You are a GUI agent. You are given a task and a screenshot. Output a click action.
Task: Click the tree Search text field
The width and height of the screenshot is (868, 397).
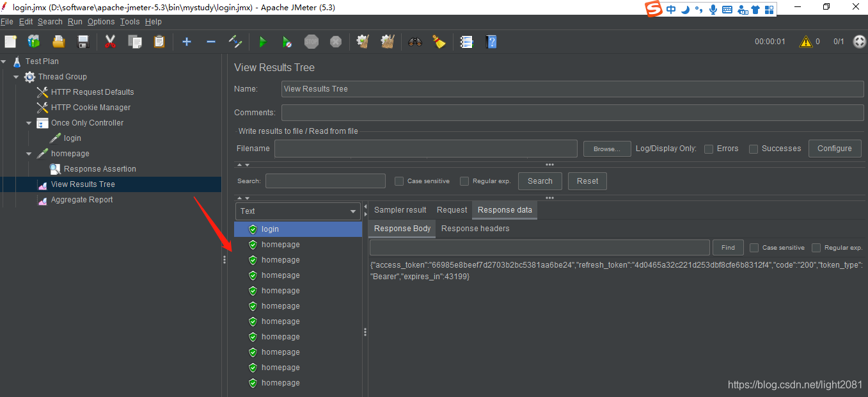[x=326, y=181]
